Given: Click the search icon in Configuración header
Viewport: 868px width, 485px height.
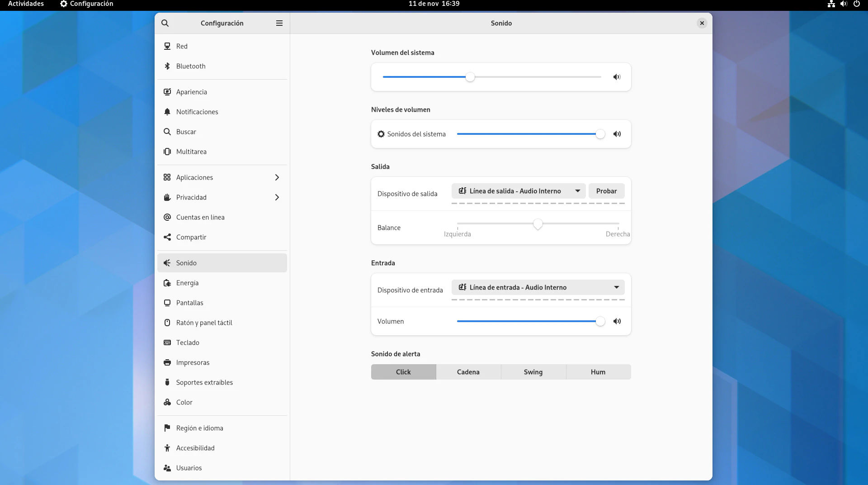Looking at the screenshot, I should [165, 23].
